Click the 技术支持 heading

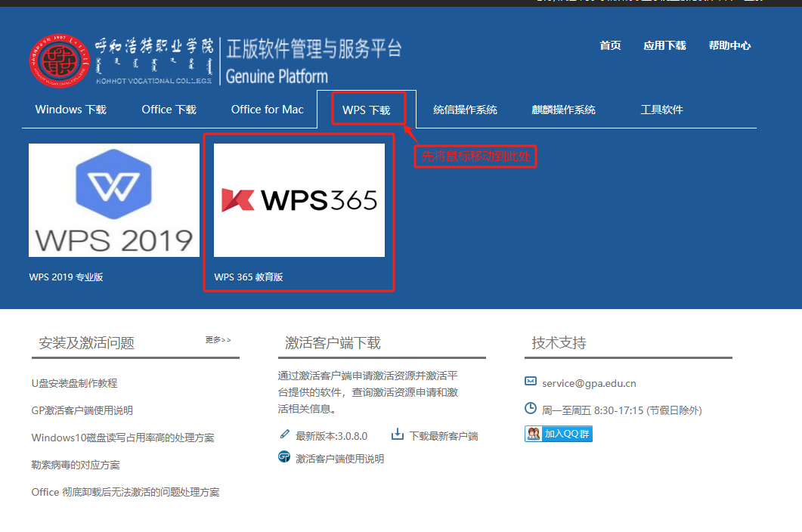(x=559, y=343)
